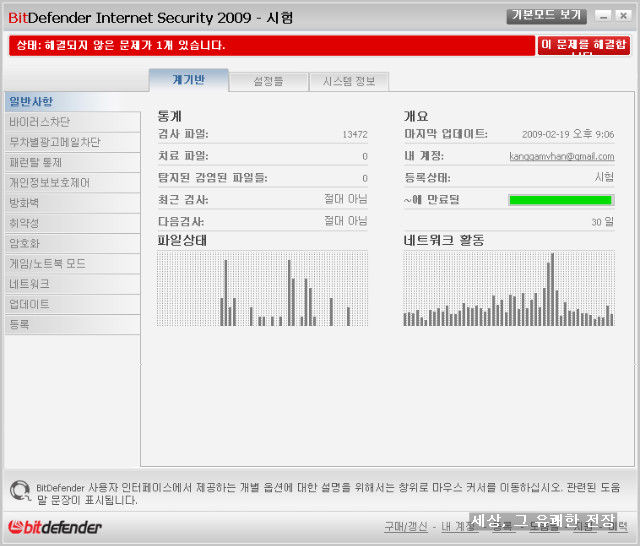Minimize the BitDefender window
Viewport: 640px width, 546px height.
(x=603, y=16)
